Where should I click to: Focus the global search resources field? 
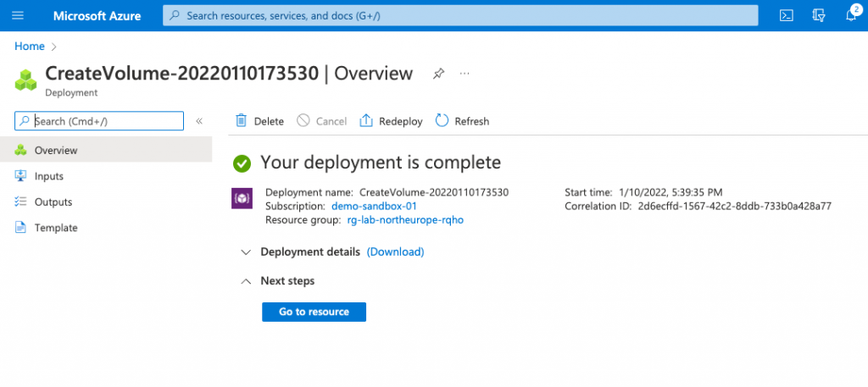tap(460, 15)
